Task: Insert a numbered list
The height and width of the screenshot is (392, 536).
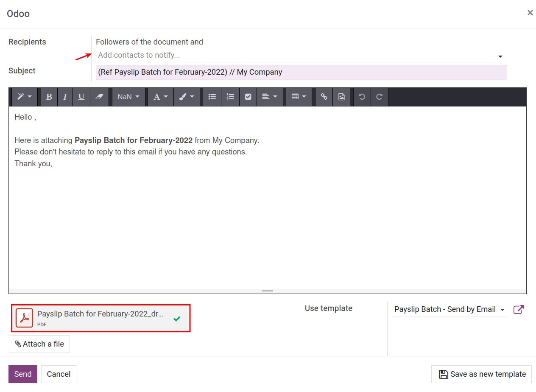Action: tap(230, 97)
